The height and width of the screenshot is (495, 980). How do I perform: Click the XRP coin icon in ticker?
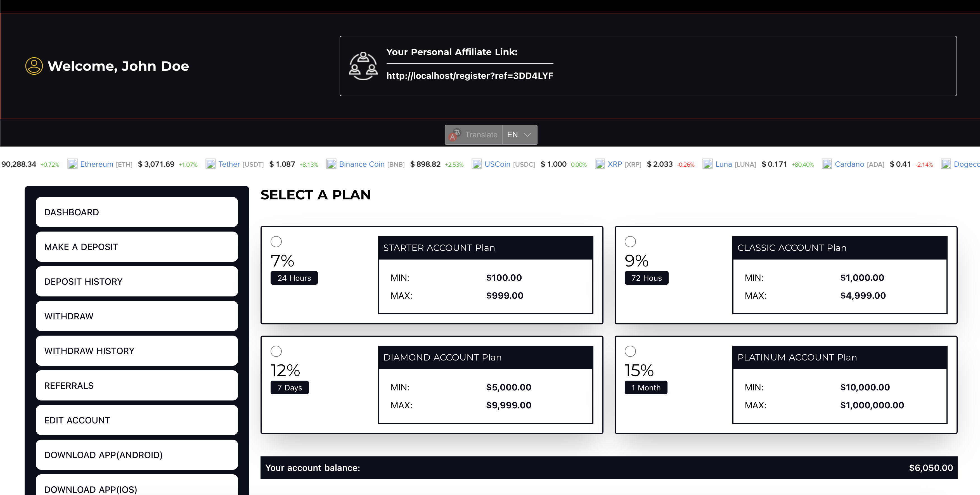[600, 164]
